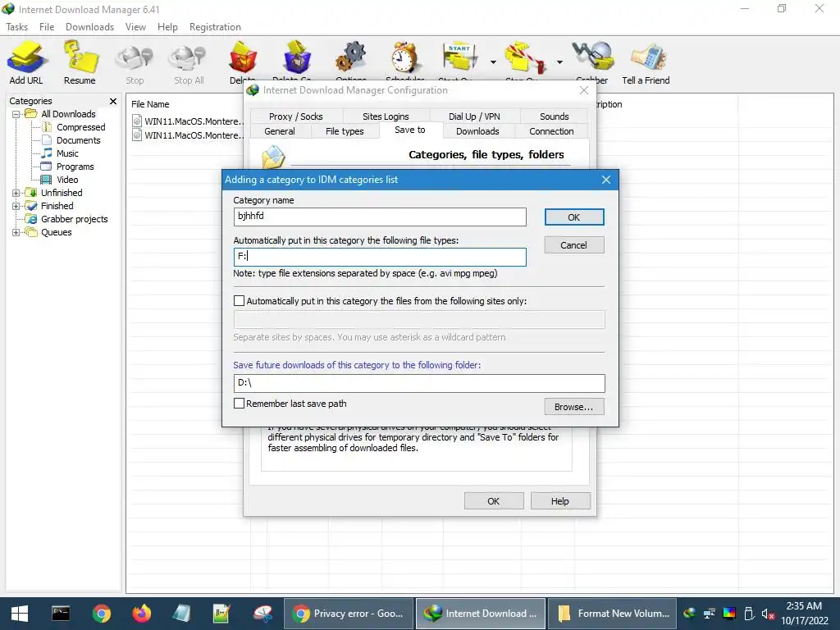Viewport: 840px width, 630px height.
Task: Open the Grabber toolbar icon
Action: point(592,62)
